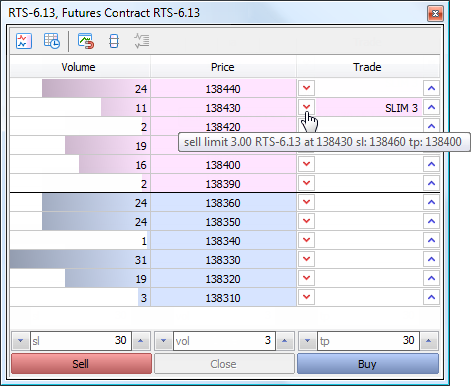Click blue buy arrow at price 138310
Viewport: 471px width, 386px height.
[431, 297]
